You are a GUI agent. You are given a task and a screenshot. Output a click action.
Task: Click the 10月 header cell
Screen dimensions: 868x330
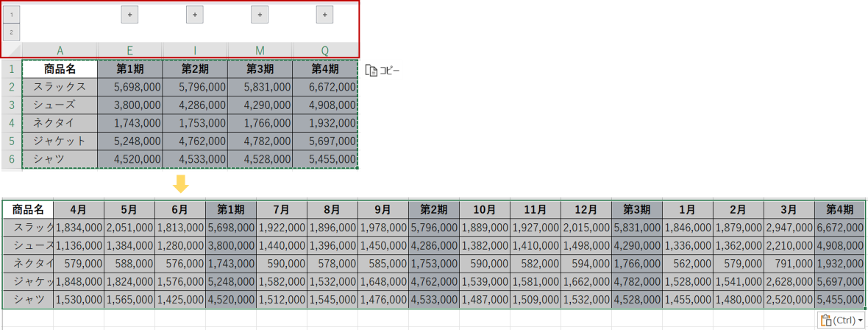[484, 210]
